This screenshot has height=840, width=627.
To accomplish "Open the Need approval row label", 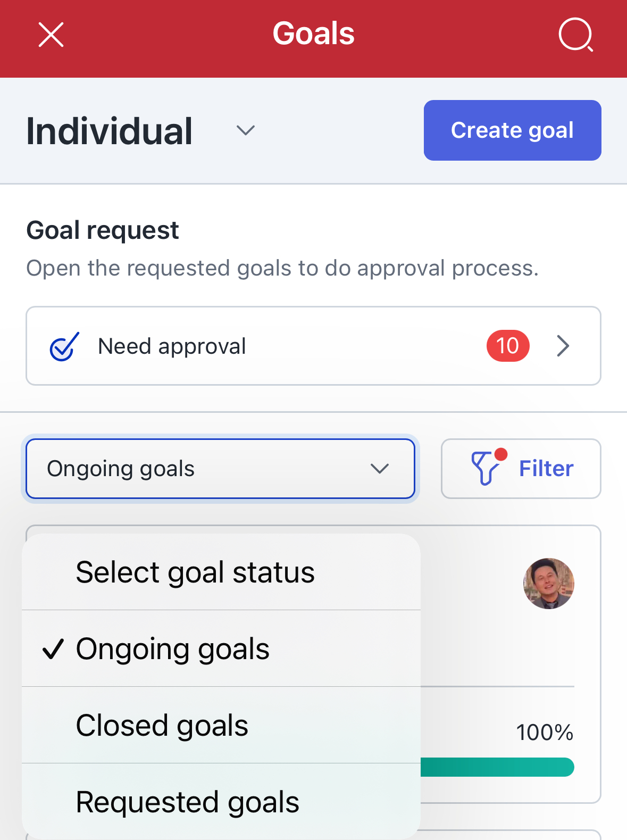I will pos(172,346).
